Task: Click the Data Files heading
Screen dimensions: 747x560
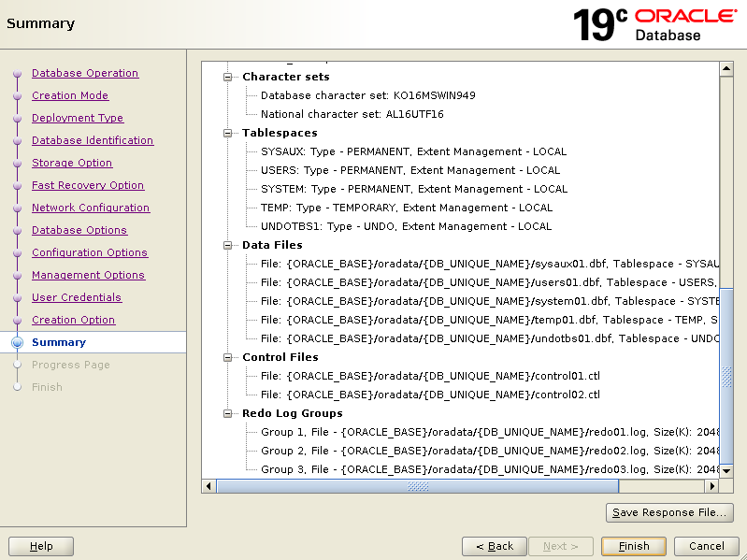Action: coord(272,245)
